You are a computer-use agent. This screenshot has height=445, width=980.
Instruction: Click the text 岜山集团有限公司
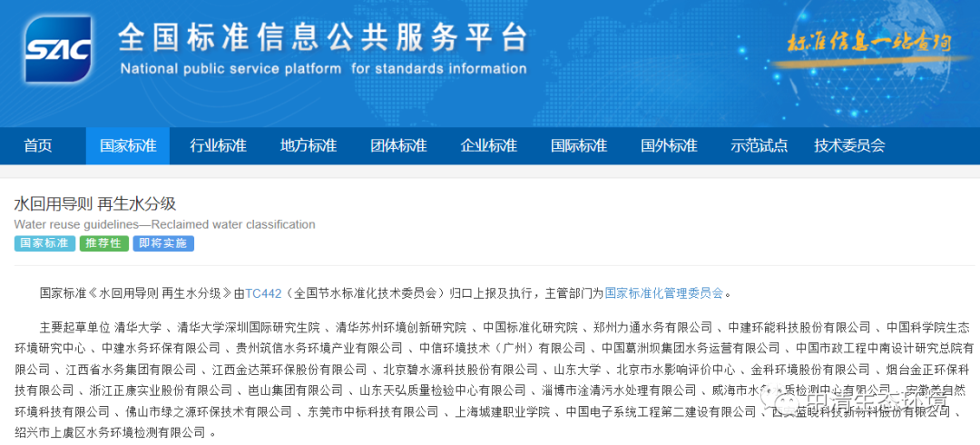point(295,391)
